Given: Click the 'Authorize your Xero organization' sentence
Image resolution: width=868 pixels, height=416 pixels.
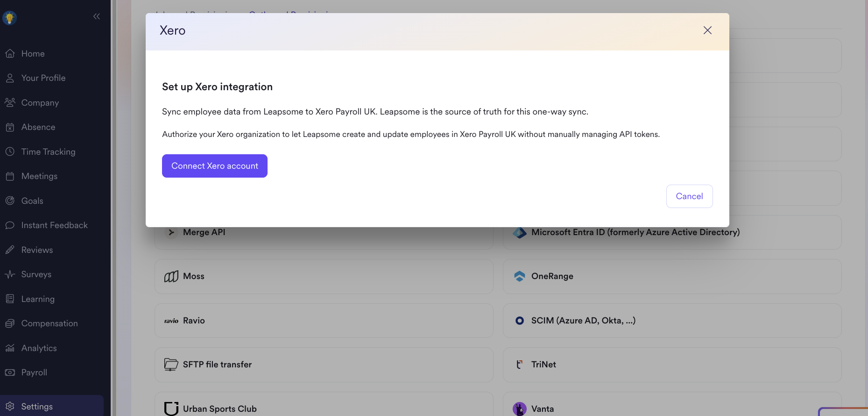Looking at the screenshot, I should [411, 134].
